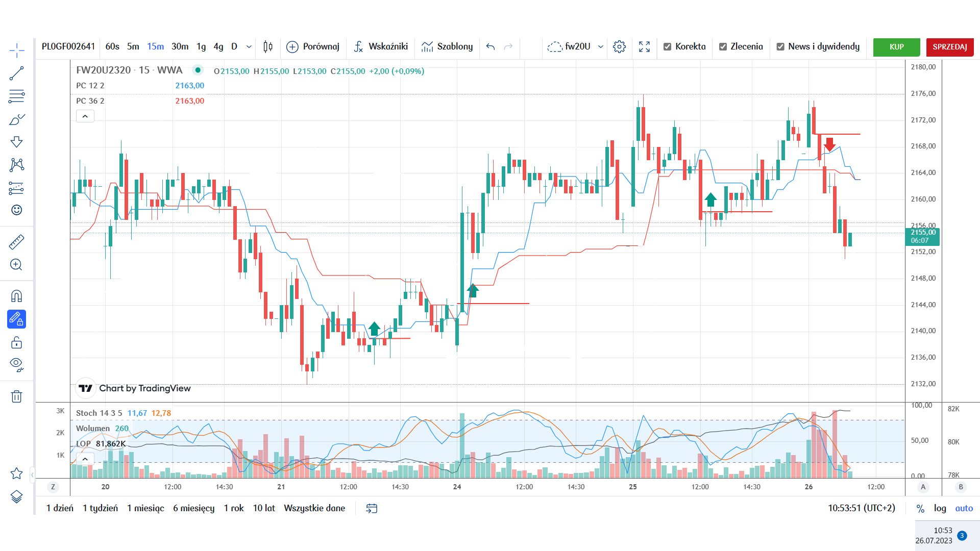Screen dimensions: 980x551
Task: Hide all drawings with eye icon
Action: [16, 364]
